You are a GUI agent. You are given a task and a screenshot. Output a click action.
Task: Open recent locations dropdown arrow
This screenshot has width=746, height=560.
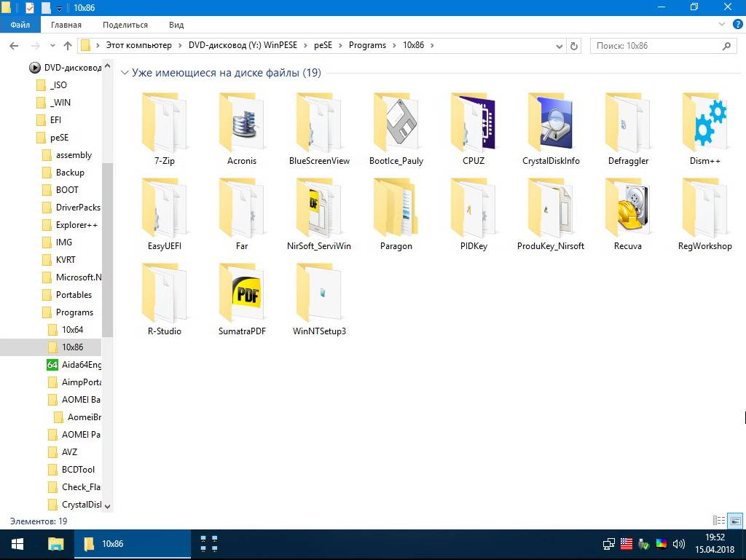coord(52,46)
